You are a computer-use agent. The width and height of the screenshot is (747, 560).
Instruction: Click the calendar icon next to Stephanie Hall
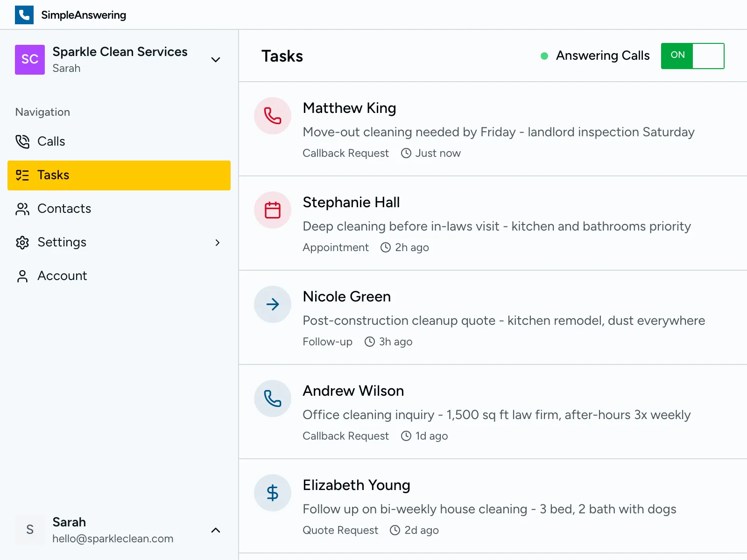coord(272,210)
